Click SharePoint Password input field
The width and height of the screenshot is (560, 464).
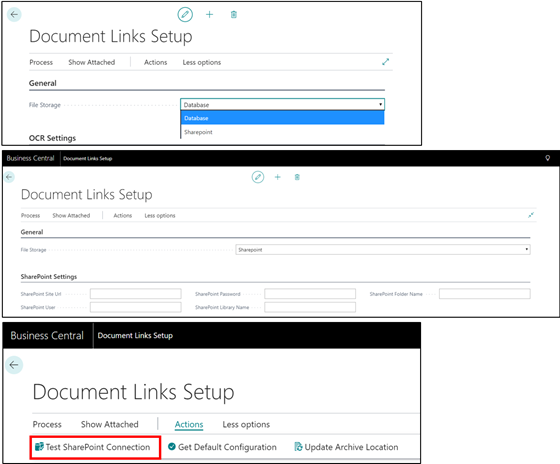[x=310, y=294]
